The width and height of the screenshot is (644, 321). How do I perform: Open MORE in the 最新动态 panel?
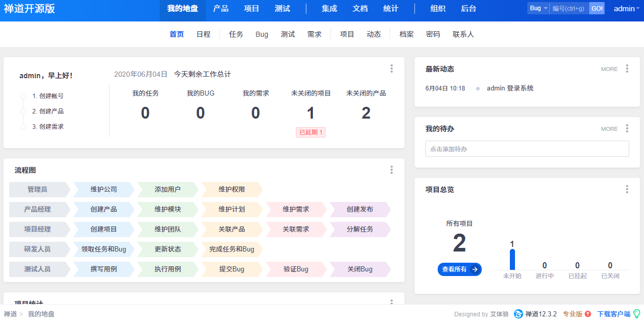(609, 68)
